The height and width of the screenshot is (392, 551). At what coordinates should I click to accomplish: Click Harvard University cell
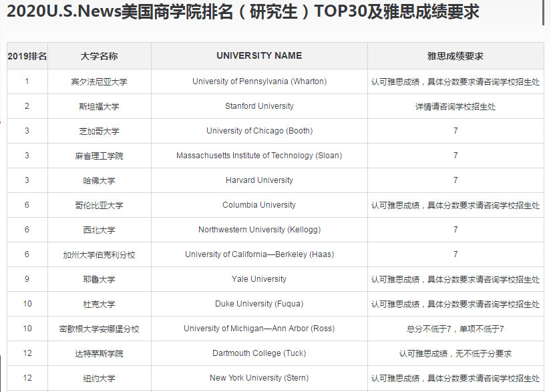pos(259,180)
